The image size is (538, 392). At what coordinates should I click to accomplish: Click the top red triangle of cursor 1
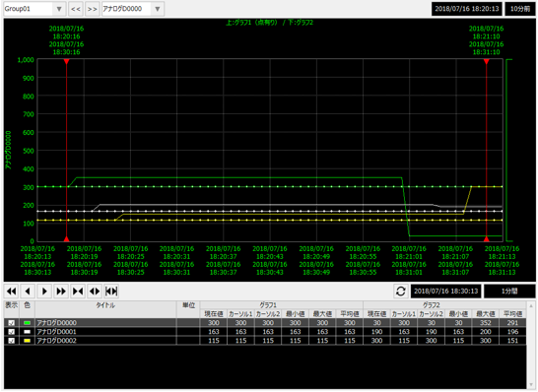pyautogui.click(x=67, y=61)
